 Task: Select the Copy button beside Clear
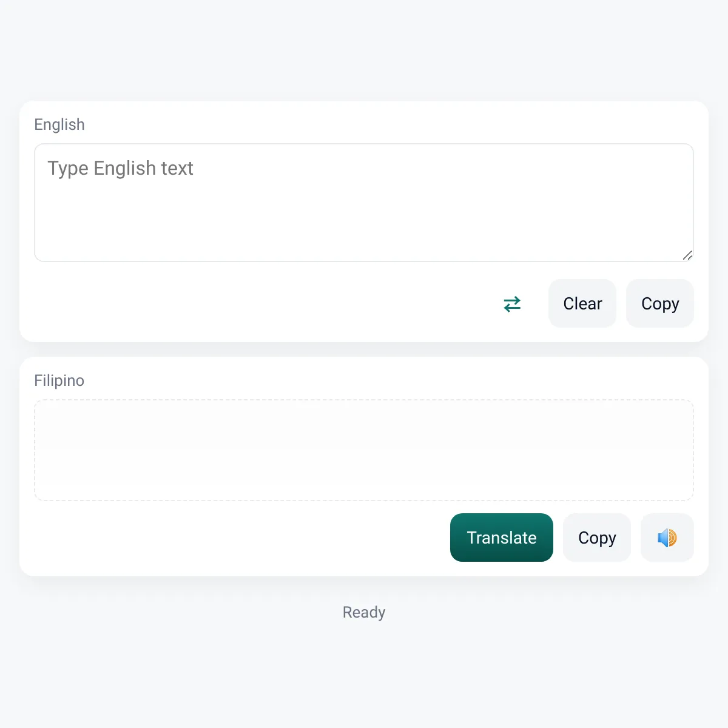pyautogui.click(x=660, y=303)
